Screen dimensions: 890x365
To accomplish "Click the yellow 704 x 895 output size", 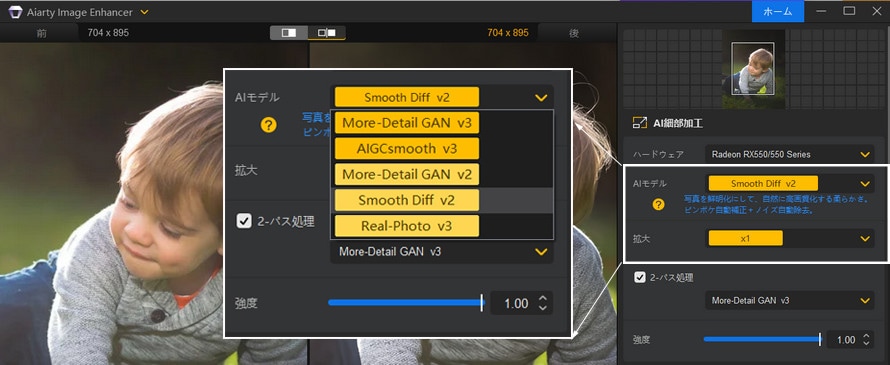I will click(507, 33).
